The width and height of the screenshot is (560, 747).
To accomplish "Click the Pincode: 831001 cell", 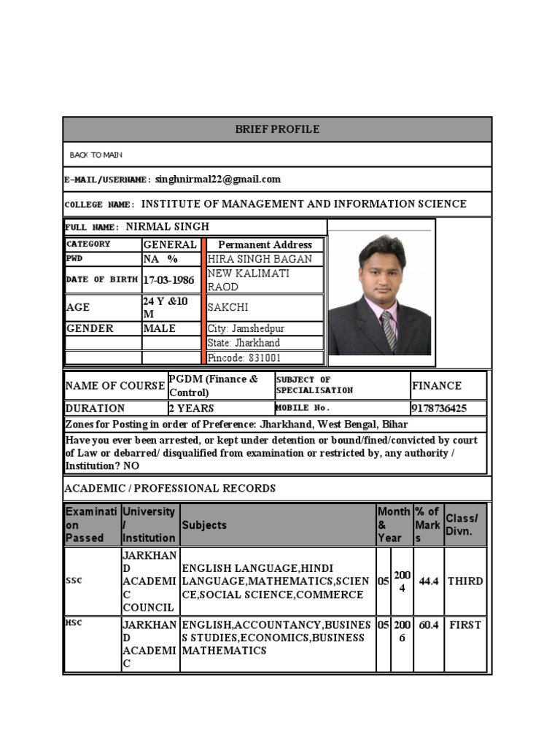I will [x=265, y=357].
